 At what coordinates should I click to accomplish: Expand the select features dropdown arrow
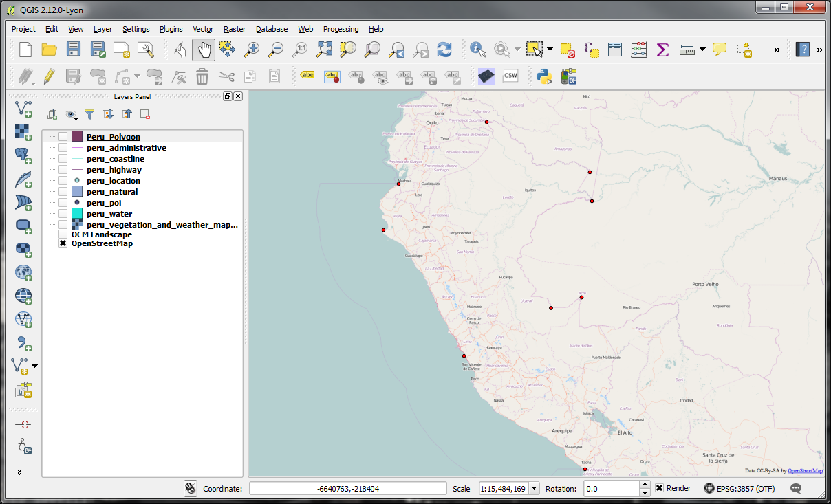click(x=550, y=50)
